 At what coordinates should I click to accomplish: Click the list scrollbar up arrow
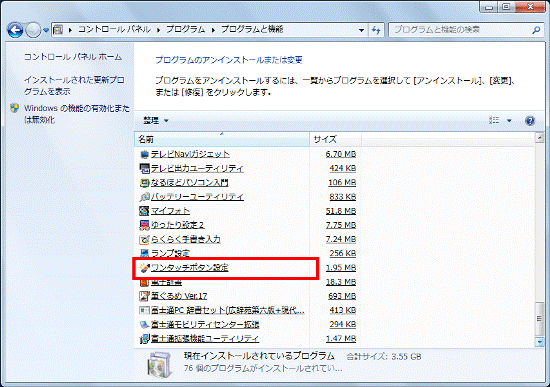539,138
